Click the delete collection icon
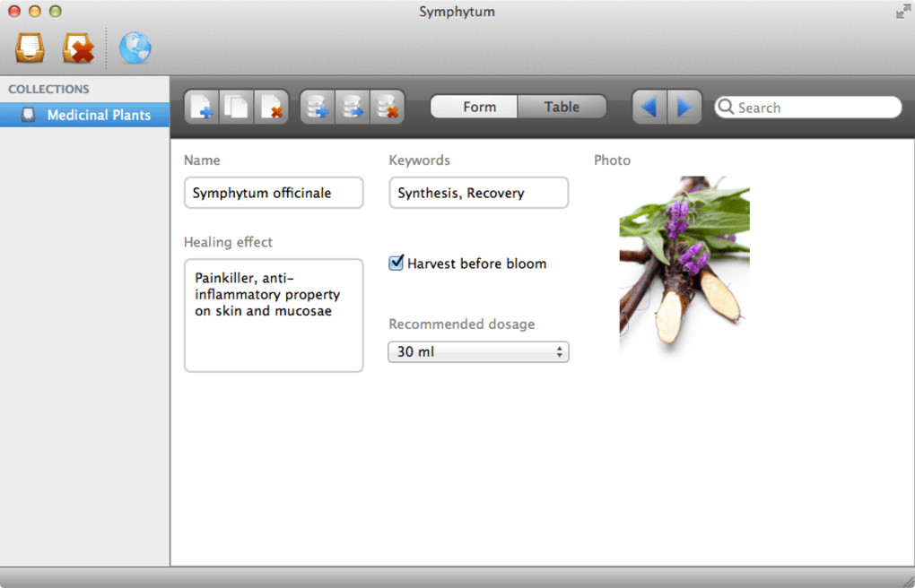 pos(78,48)
